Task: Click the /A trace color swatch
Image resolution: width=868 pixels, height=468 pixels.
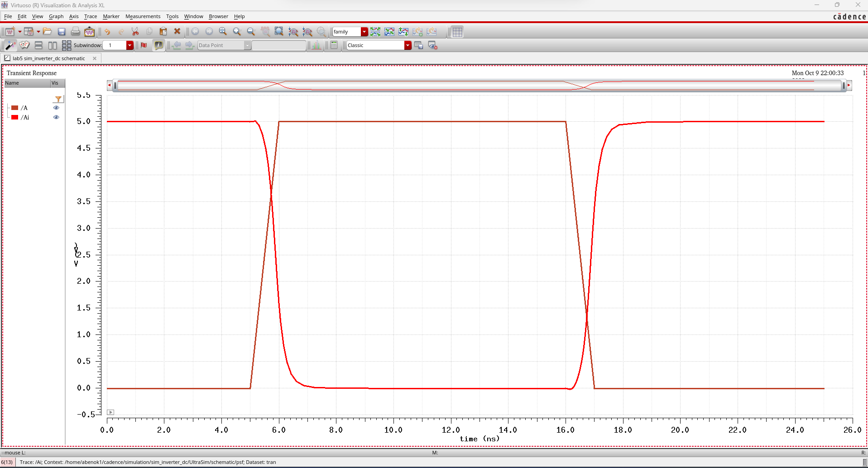Action: click(15, 108)
